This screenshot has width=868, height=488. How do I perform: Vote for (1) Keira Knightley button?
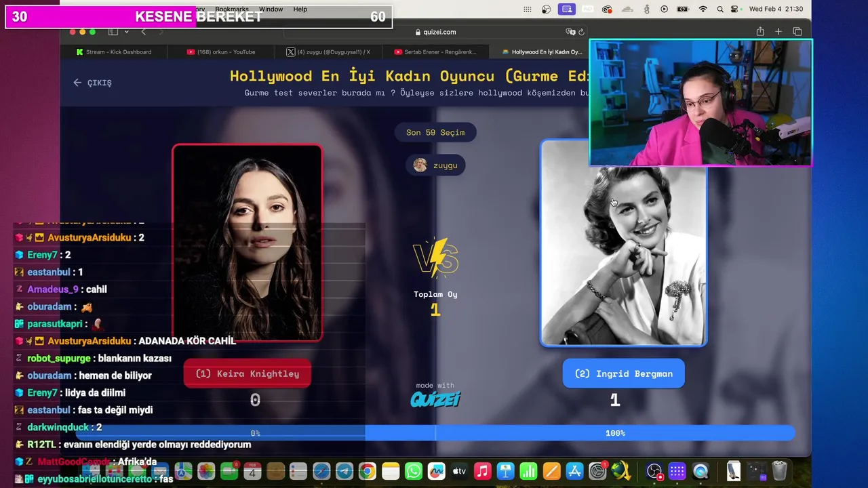[x=248, y=373]
